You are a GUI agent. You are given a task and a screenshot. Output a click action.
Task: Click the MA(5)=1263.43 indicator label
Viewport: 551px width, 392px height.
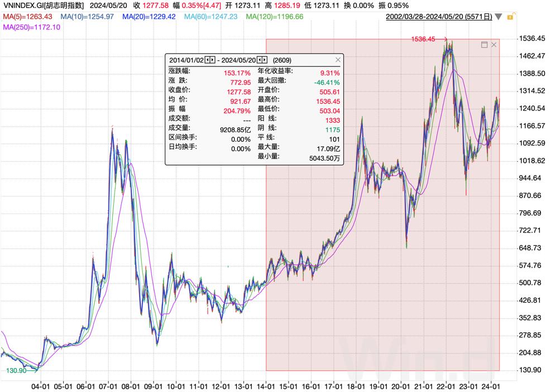pyautogui.click(x=27, y=17)
